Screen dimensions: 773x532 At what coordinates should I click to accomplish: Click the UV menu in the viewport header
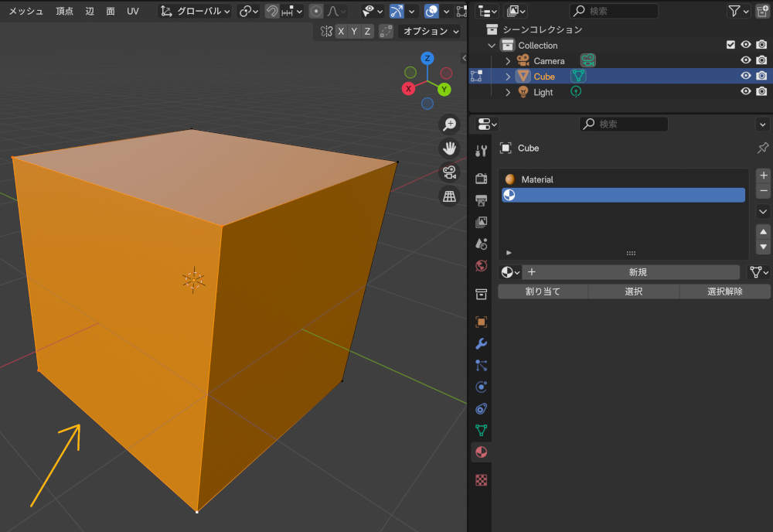coord(132,12)
